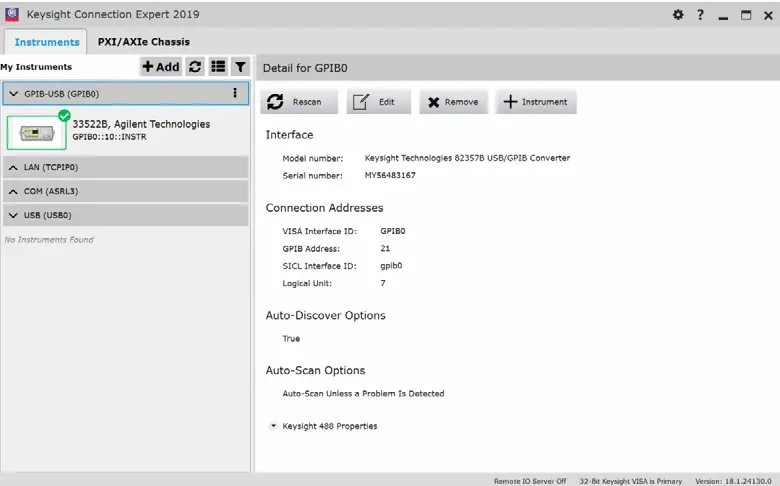Click green check status badge on 33522B
This screenshot has width=780, height=486.
coord(64,116)
